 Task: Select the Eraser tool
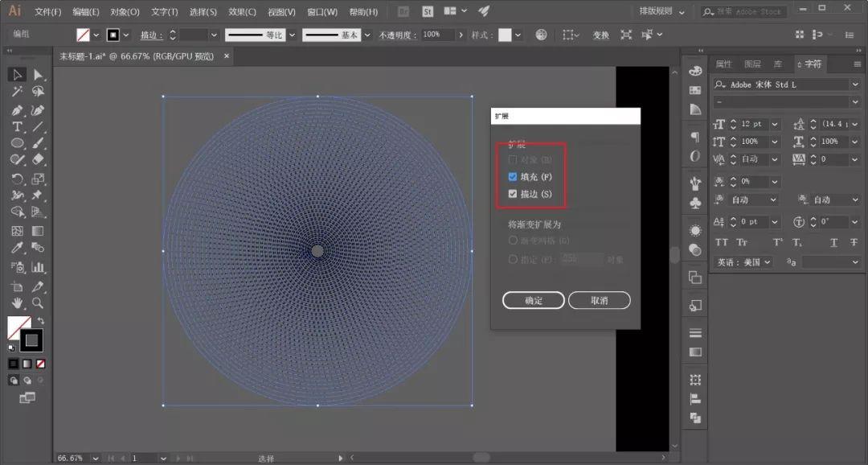coord(38,159)
